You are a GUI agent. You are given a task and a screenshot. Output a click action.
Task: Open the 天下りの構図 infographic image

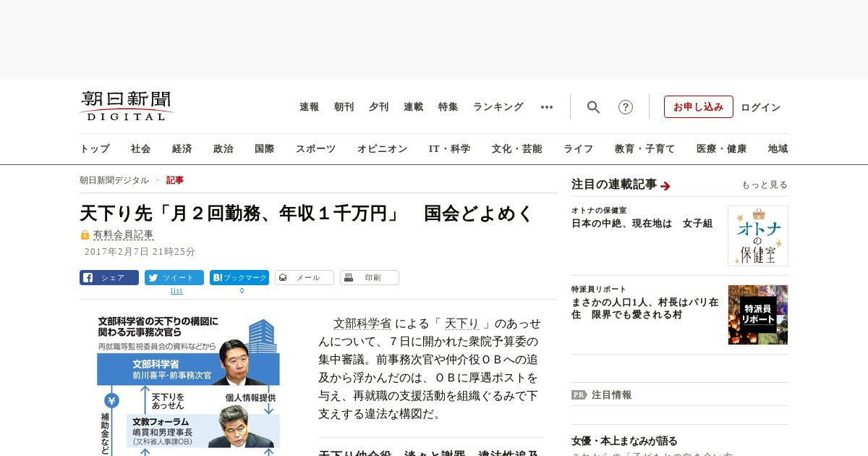(188, 384)
